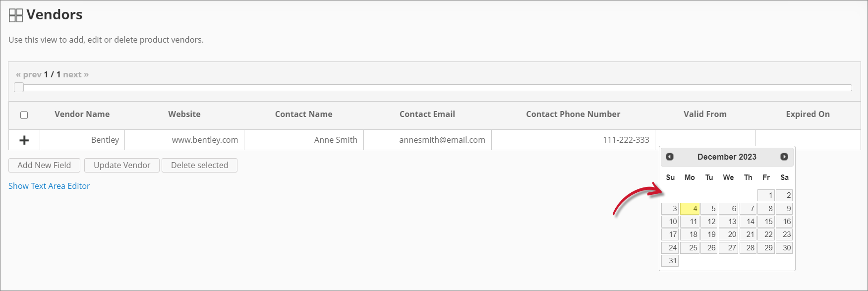Open the Show Text Area Editor link

coord(49,186)
